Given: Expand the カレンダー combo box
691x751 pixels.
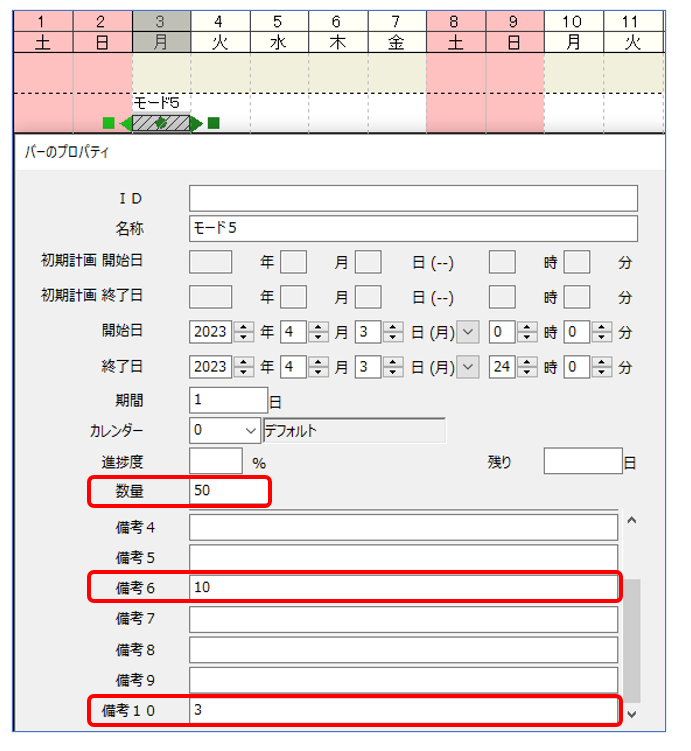Looking at the screenshot, I should [x=249, y=431].
